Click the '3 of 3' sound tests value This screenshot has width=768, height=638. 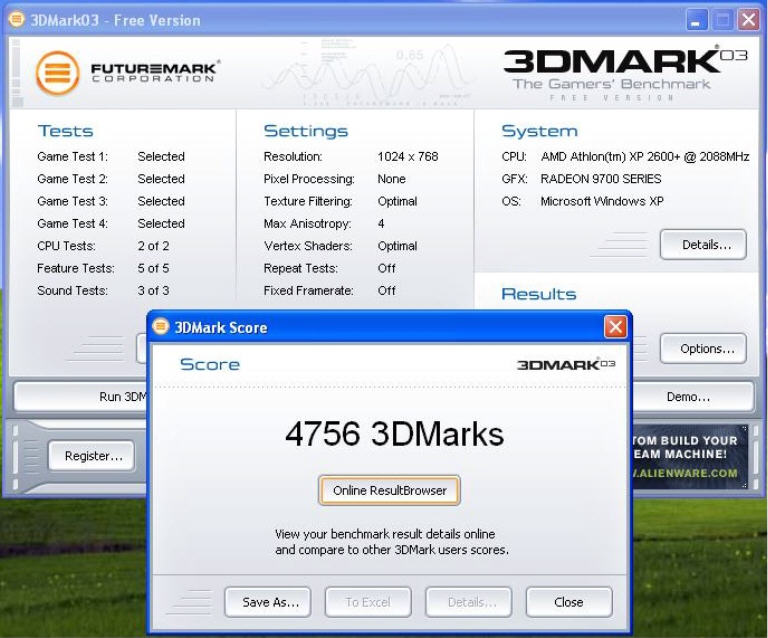[x=153, y=291]
